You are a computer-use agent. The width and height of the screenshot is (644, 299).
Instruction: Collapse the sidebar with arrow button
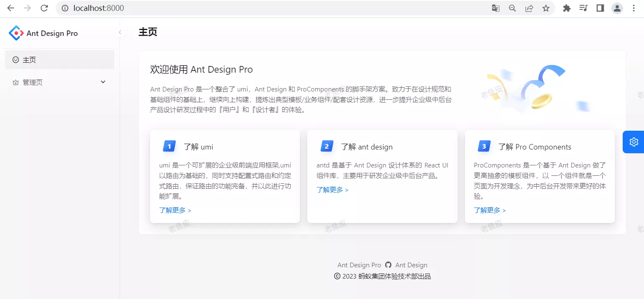point(120,32)
